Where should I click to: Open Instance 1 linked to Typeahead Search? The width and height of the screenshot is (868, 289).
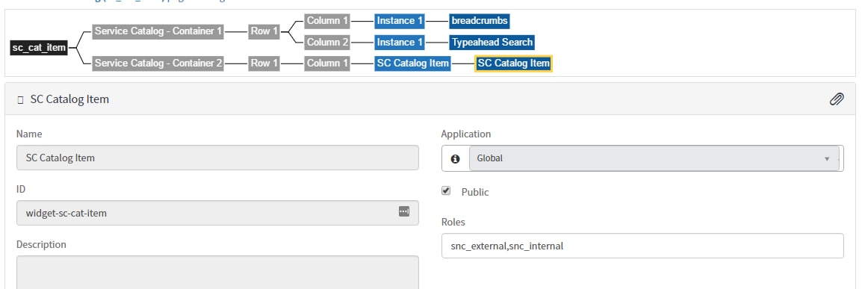[x=400, y=42]
